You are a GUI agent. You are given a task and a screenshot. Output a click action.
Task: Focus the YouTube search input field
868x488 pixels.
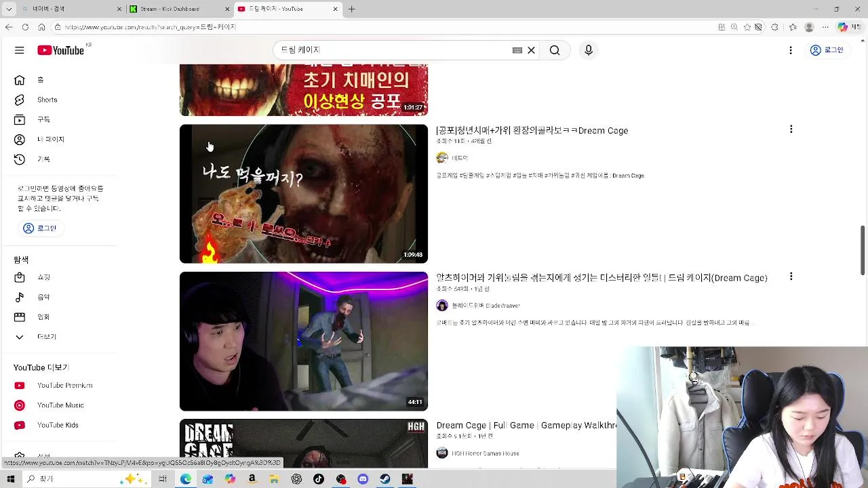393,50
